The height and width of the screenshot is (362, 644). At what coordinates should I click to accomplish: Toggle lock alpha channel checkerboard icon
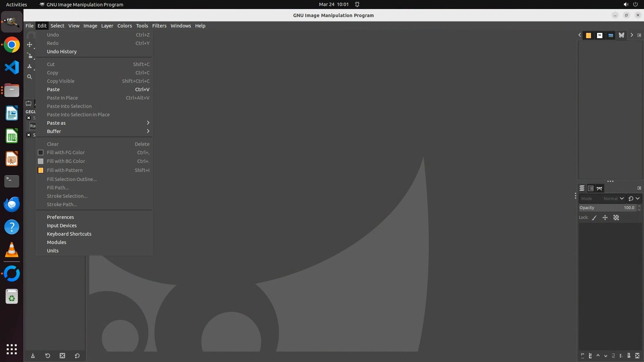(616, 218)
